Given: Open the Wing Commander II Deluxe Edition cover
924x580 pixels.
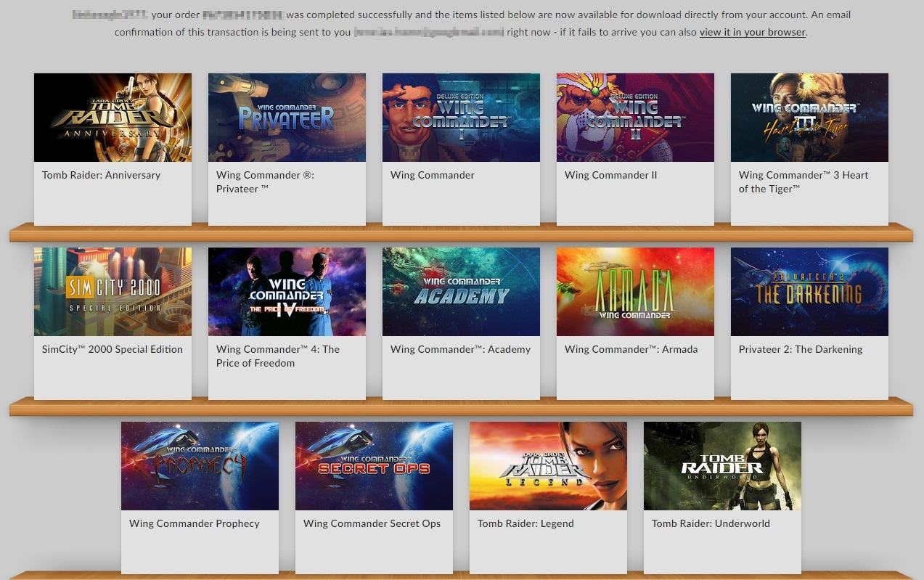Looking at the screenshot, I should 635,118.
